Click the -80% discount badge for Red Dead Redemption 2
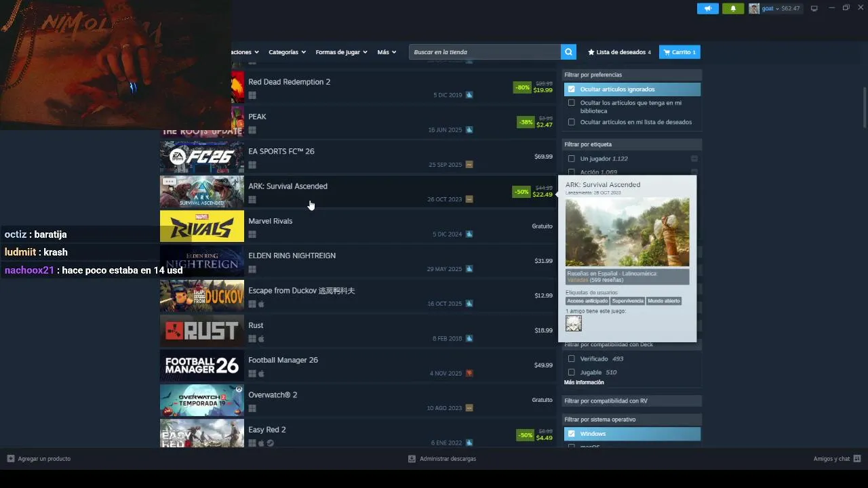868x488 pixels. 522,87
